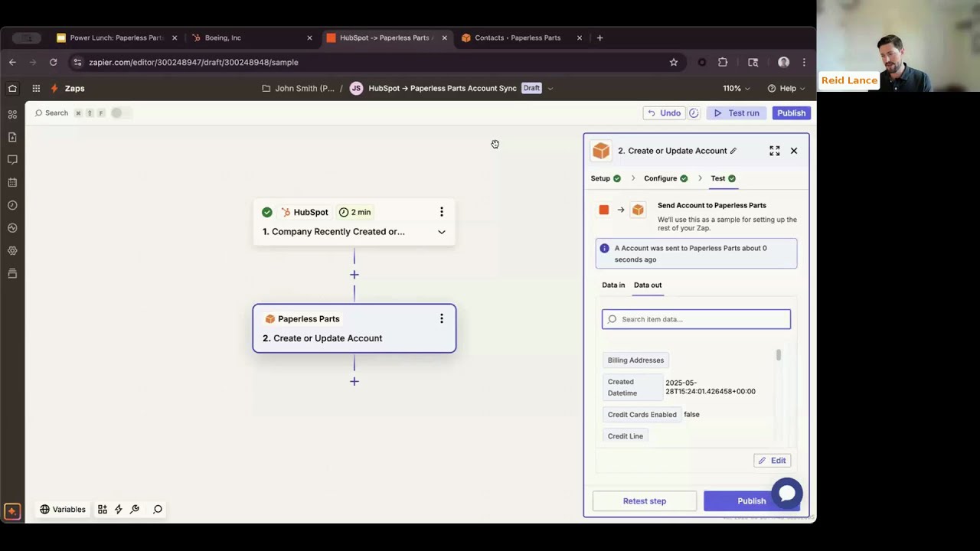Open the chat comment sidebar icon
The width and height of the screenshot is (980, 551).
coord(12,159)
